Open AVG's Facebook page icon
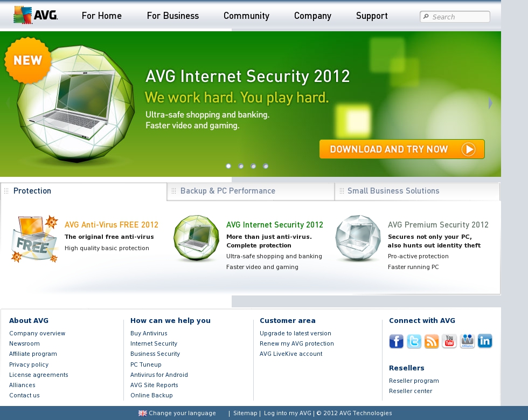Image resolution: width=528 pixels, height=420 pixels. [396, 341]
